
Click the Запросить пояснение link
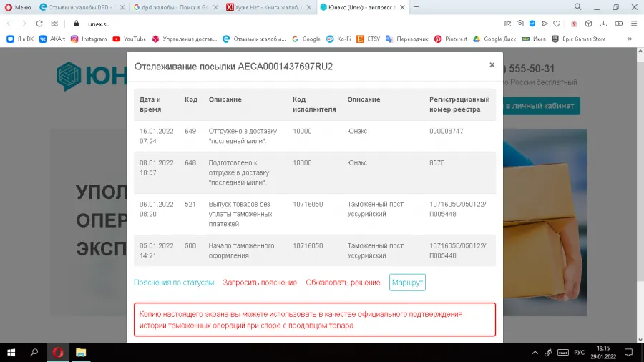coord(260,283)
